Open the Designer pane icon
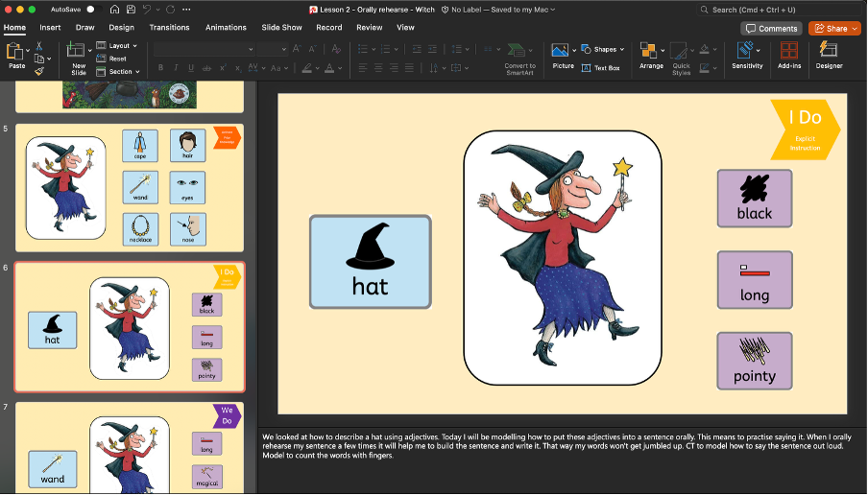The image size is (868, 495). click(828, 50)
